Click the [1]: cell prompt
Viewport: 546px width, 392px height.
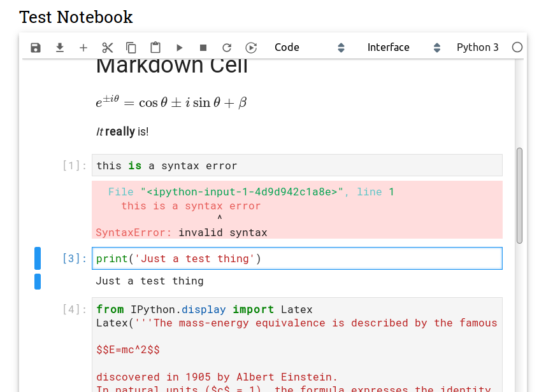pos(75,165)
